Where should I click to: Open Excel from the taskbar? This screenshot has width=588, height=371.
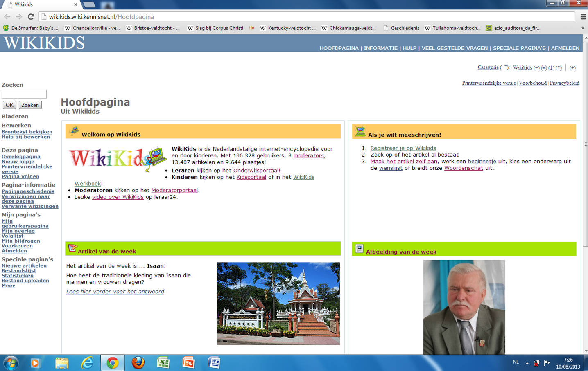click(x=163, y=363)
